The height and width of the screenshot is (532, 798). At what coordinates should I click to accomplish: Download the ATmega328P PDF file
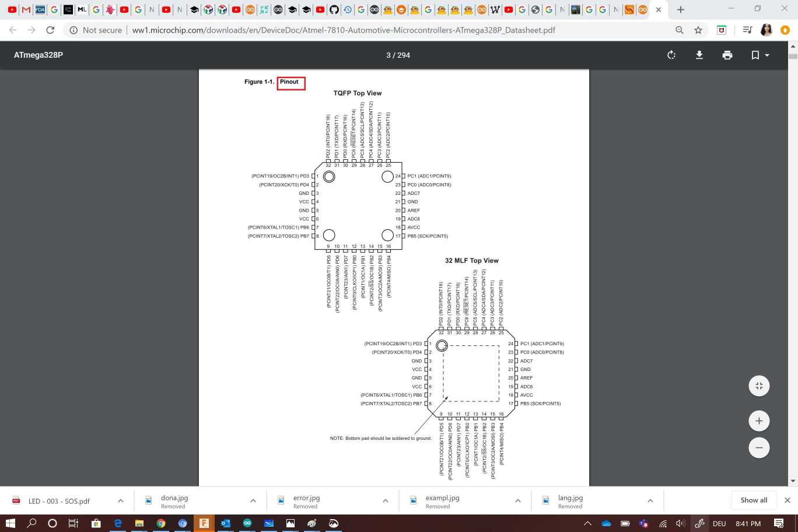coord(699,55)
